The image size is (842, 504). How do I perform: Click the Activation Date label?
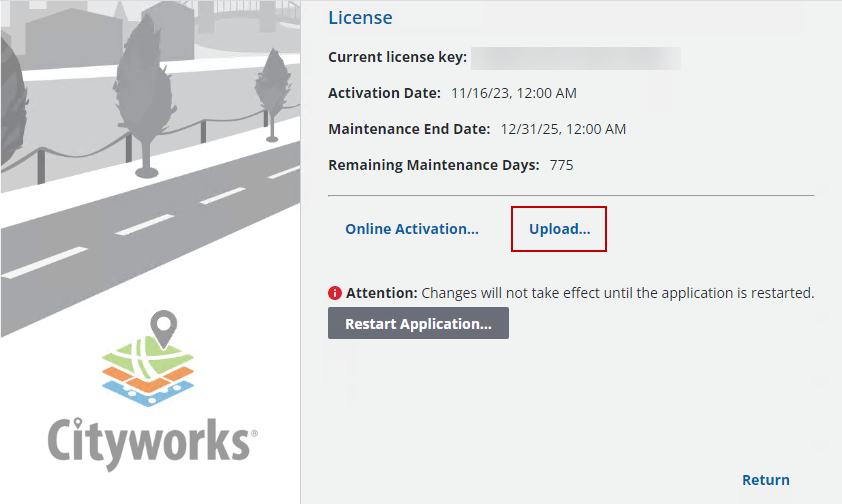tap(384, 93)
